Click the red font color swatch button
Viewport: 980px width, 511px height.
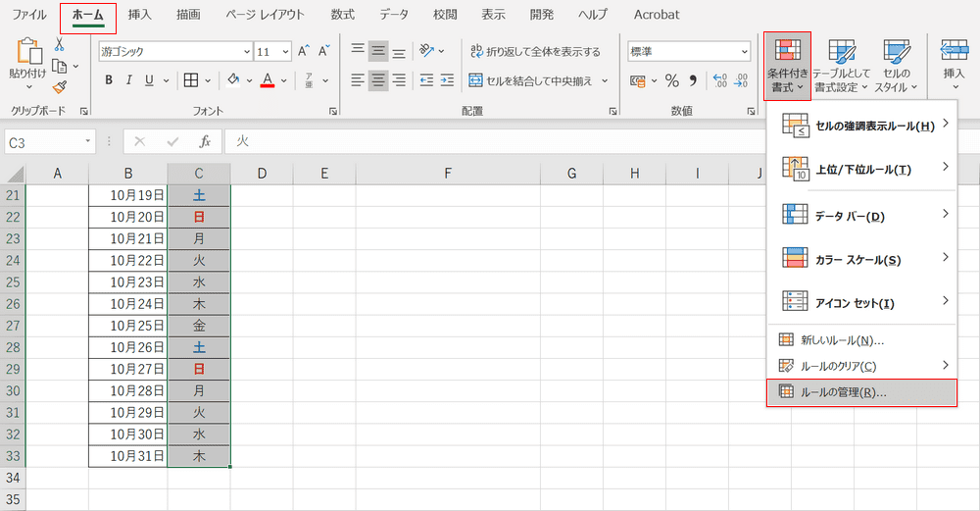click(268, 80)
